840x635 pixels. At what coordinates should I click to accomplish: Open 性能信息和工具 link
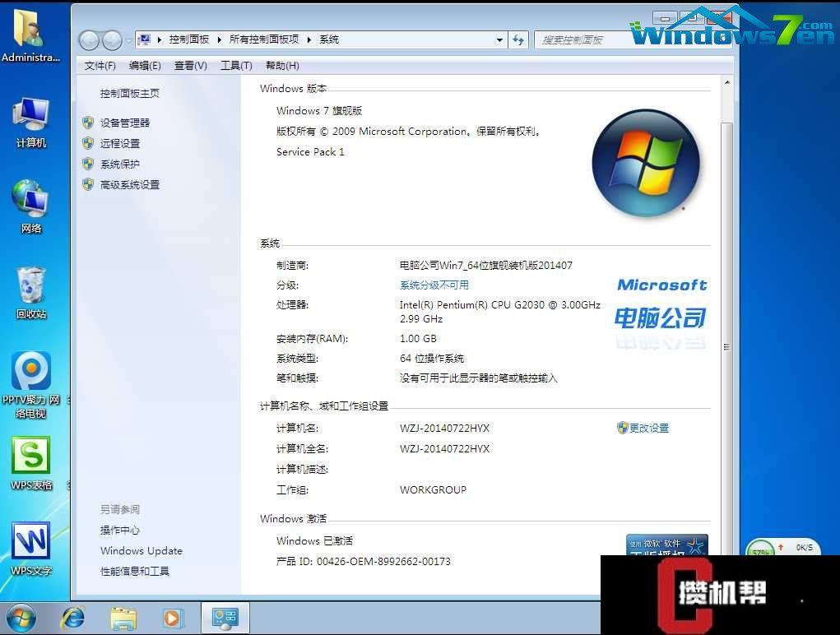[135, 572]
